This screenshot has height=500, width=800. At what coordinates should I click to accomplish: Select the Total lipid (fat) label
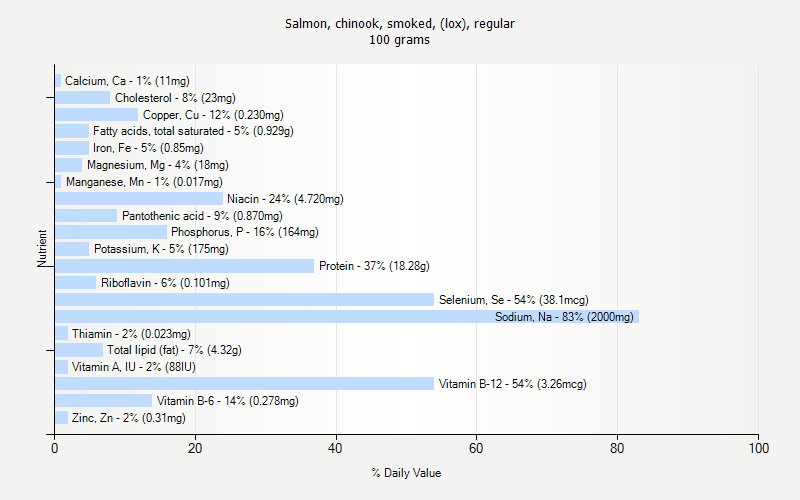[174, 350]
